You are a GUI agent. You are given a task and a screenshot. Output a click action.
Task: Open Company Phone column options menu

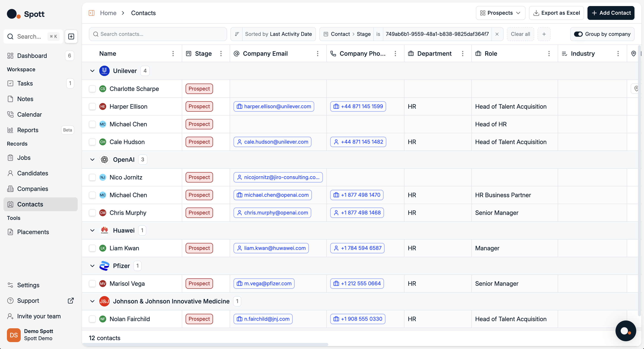click(x=396, y=54)
